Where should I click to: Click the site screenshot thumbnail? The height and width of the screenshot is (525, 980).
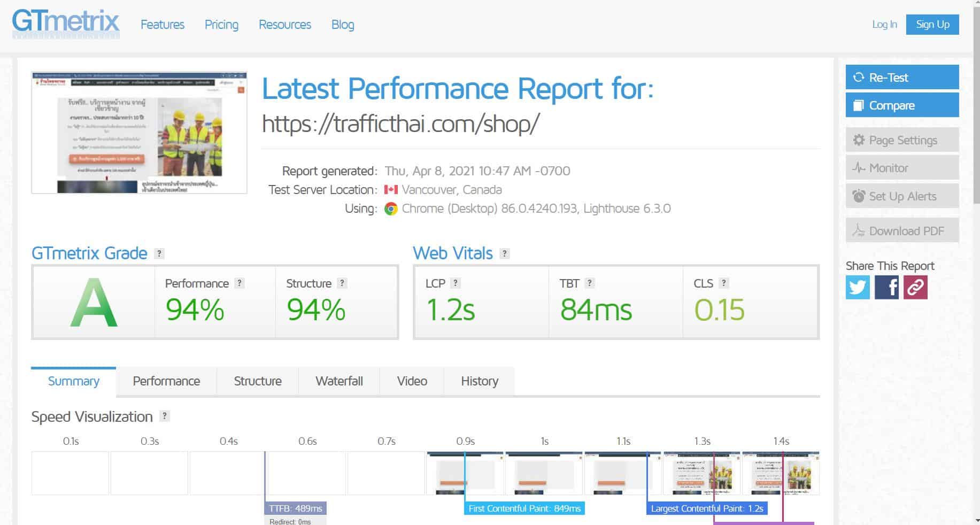139,133
